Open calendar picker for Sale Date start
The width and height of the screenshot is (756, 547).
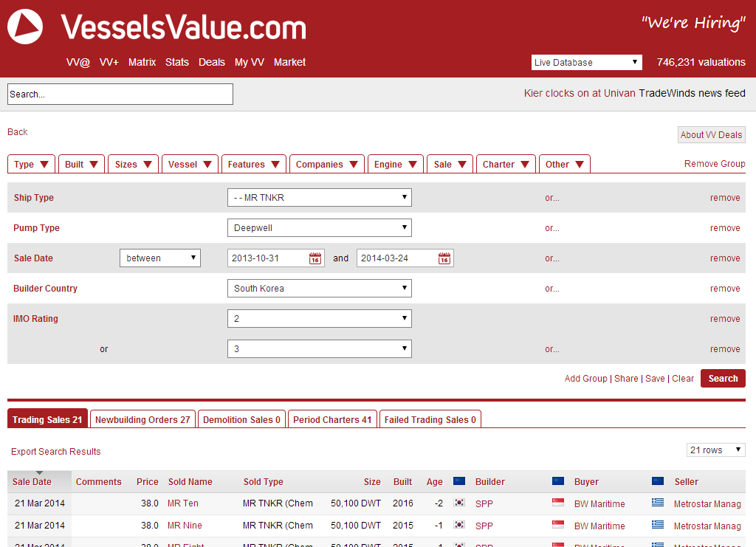[315, 258]
